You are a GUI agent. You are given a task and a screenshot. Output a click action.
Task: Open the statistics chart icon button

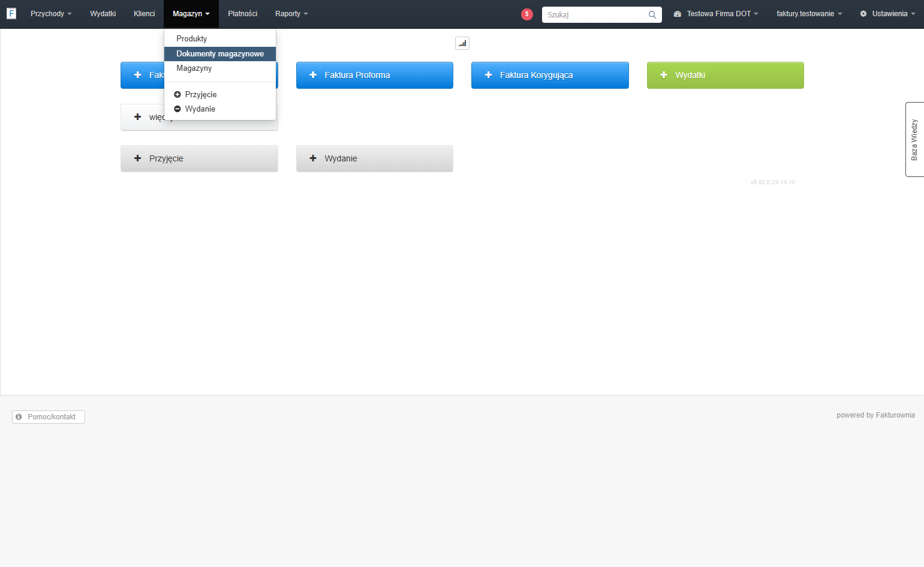point(462,43)
